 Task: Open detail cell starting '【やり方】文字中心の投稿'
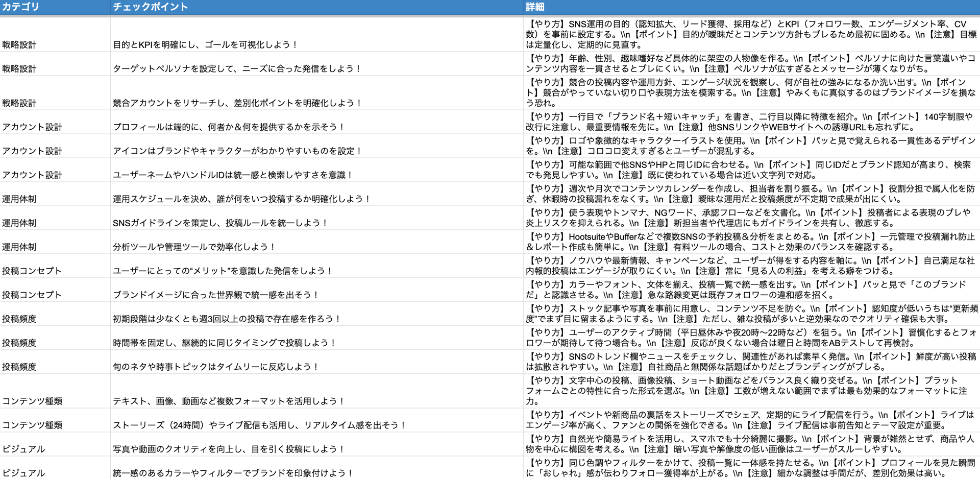coord(752,391)
